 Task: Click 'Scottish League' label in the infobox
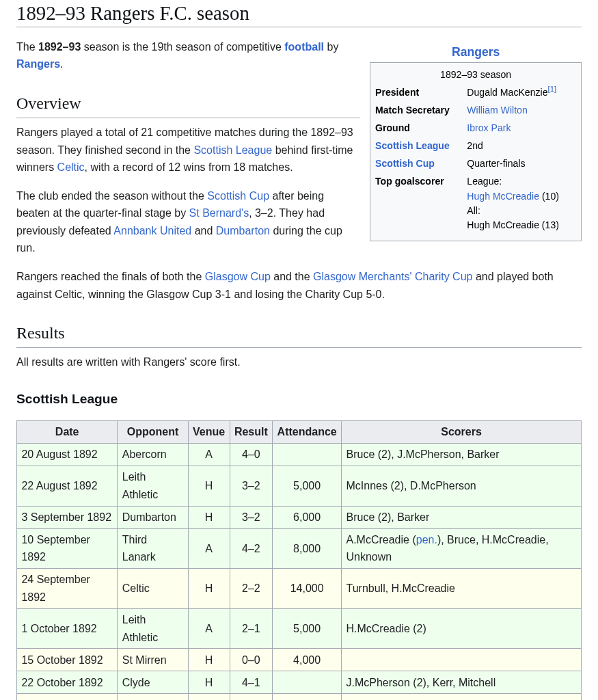point(412,146)
